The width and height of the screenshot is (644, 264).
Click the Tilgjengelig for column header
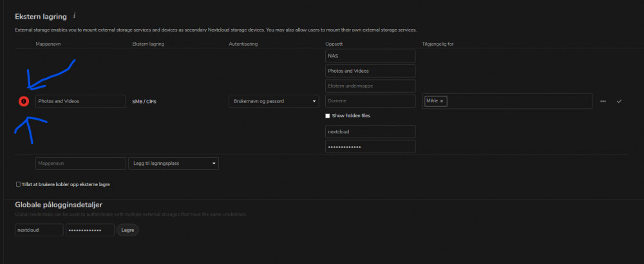click(x=437, y=44)
